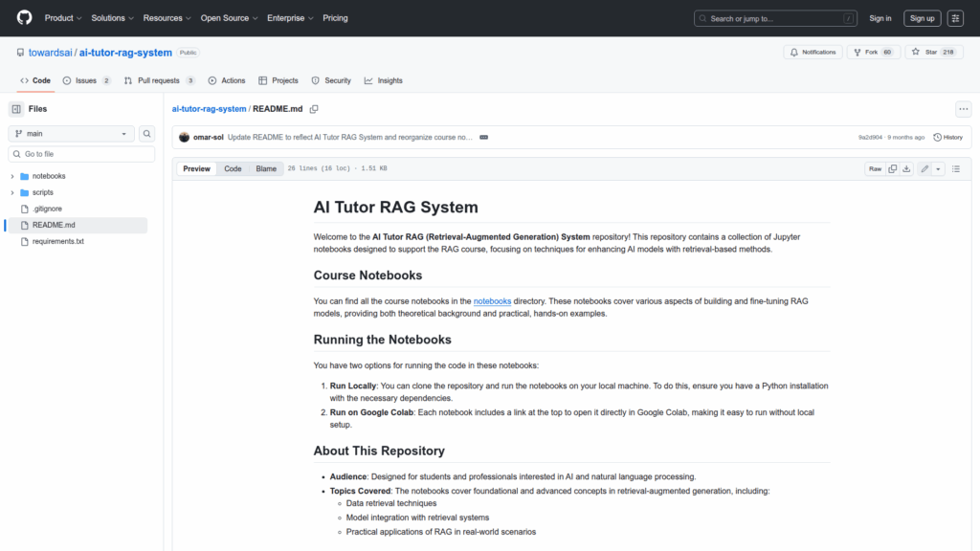
Task: Click the Sign up button
Action: [x=922, y=18]
